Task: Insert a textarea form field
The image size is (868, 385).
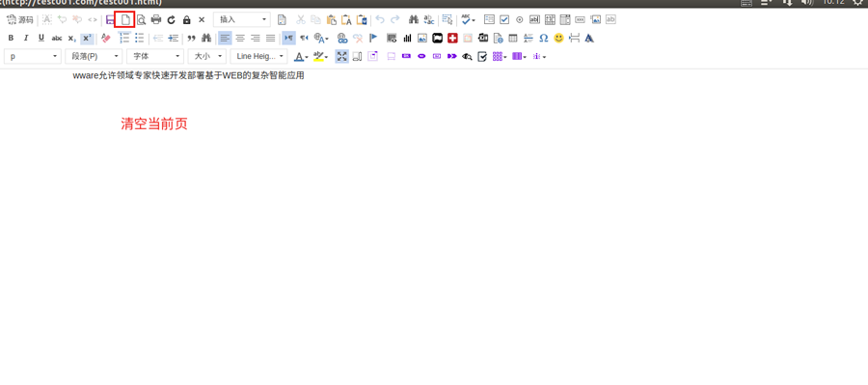Action: 550,19
